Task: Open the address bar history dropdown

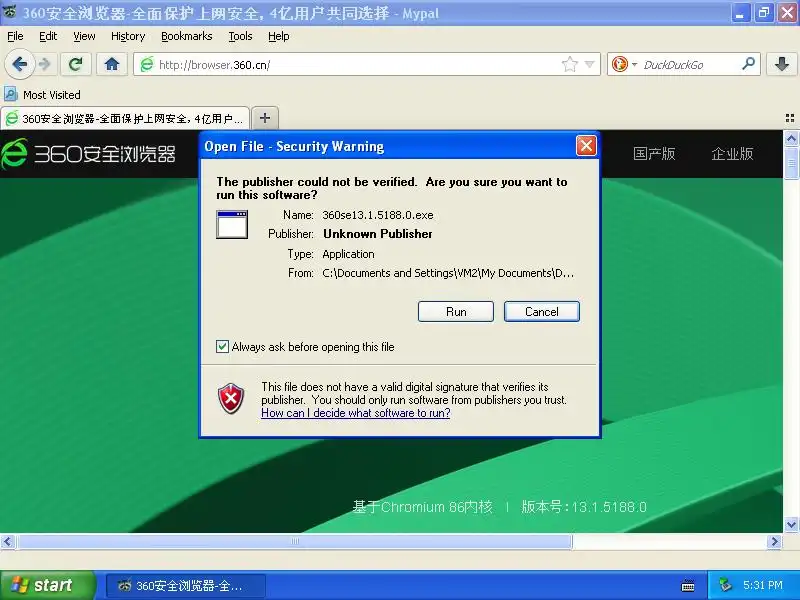Action: (590, 64)
